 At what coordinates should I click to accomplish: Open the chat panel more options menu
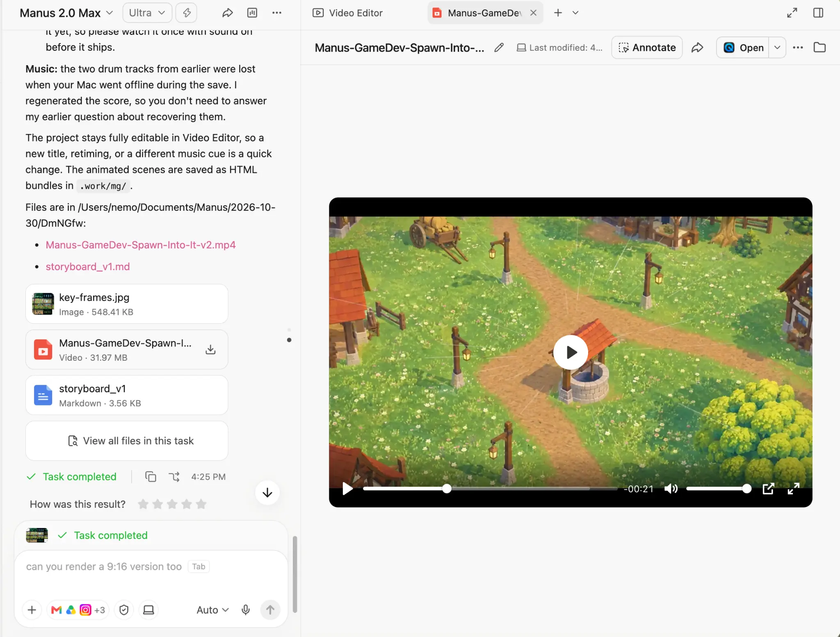pos(277,13)
